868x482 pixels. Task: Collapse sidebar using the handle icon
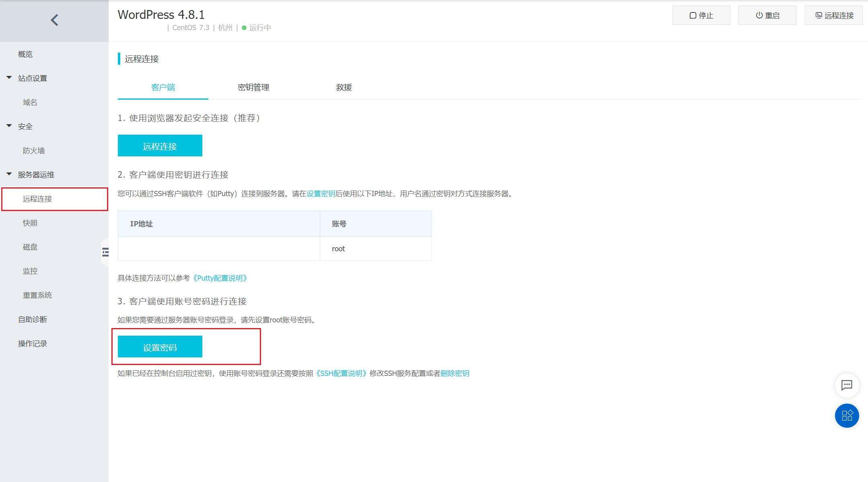tap(105, 252)
